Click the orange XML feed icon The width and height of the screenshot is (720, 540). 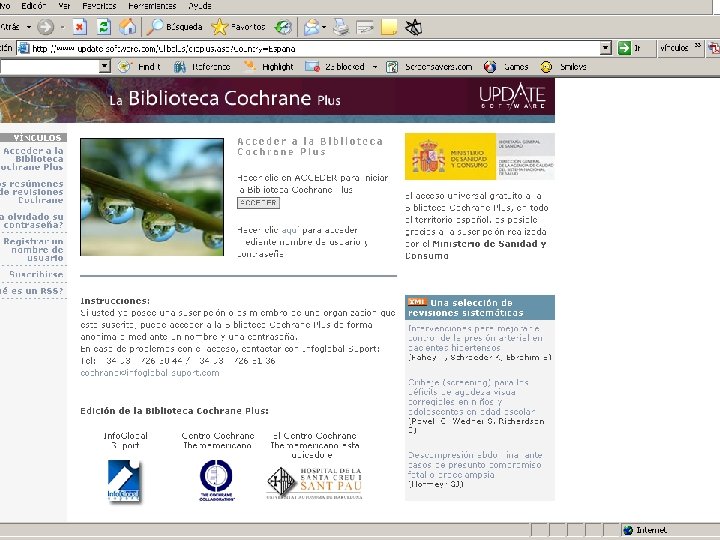[x=417, y=302]
